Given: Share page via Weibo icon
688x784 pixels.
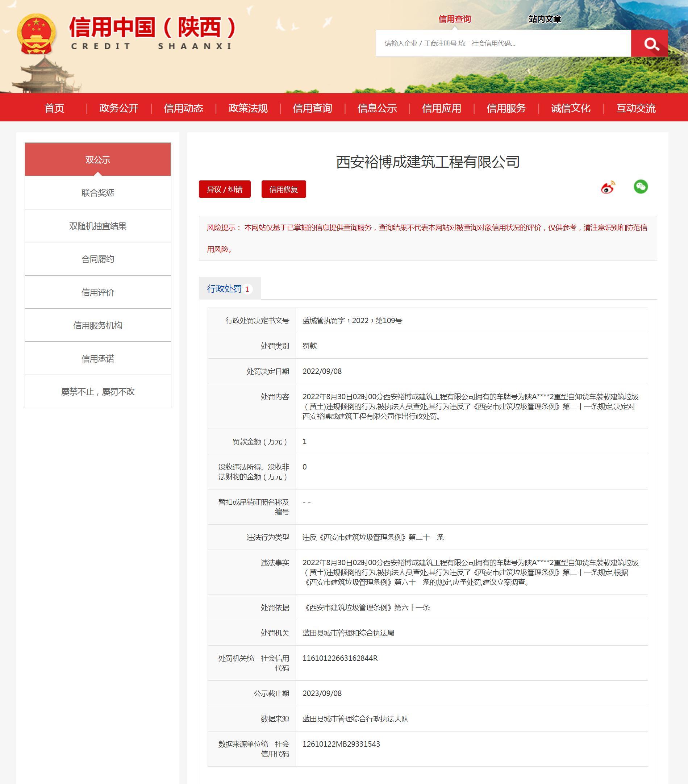Looking at the screenshot, I should point(608,187).
